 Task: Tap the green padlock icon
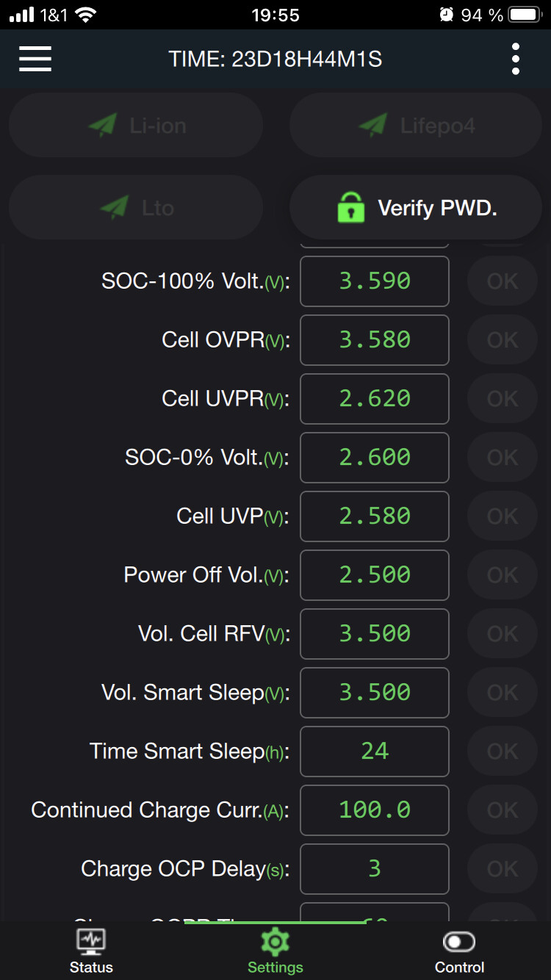[x=350, y=208]
